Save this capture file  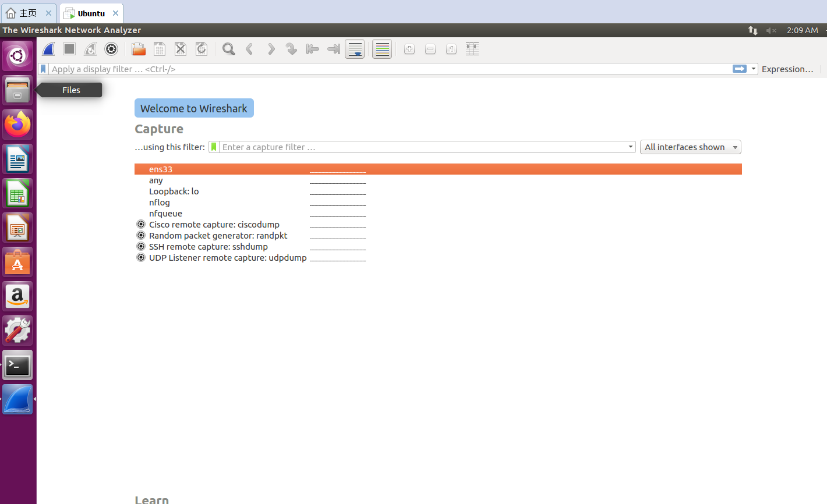click(x=160, y=49)
